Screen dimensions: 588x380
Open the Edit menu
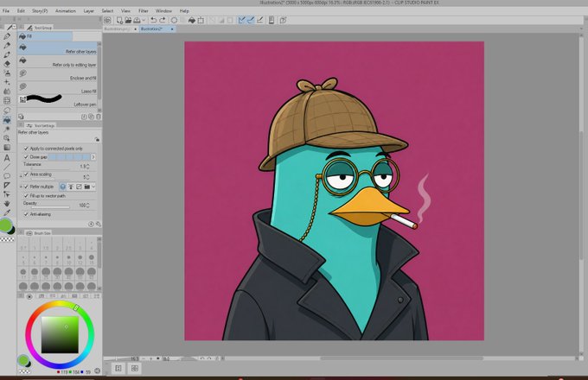[21, 11]
